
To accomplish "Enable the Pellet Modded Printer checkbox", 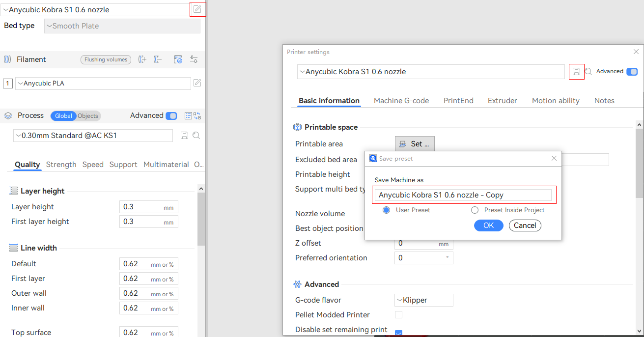I will [x=398, y=314].
